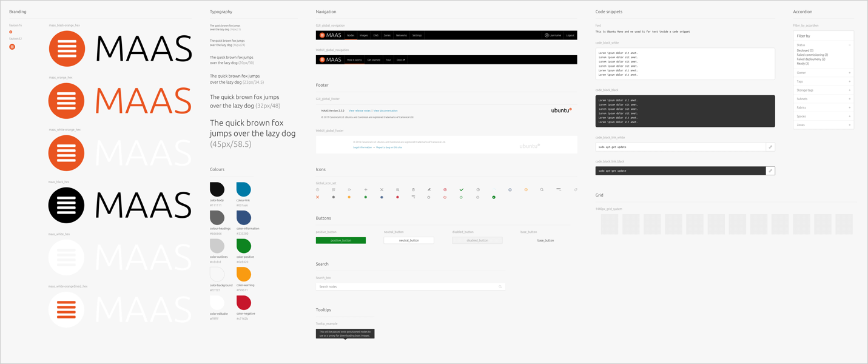
Task: Select Deployed (3) status filter
Action: click(805, 50)
